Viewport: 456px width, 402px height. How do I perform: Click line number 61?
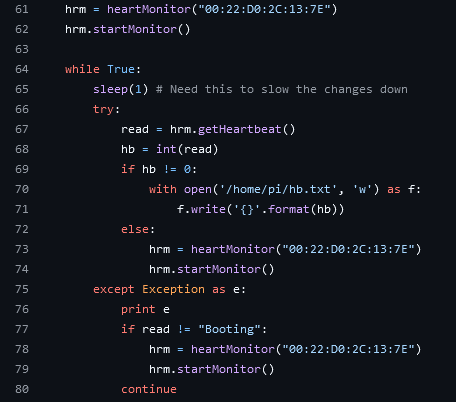pos(22,9)
